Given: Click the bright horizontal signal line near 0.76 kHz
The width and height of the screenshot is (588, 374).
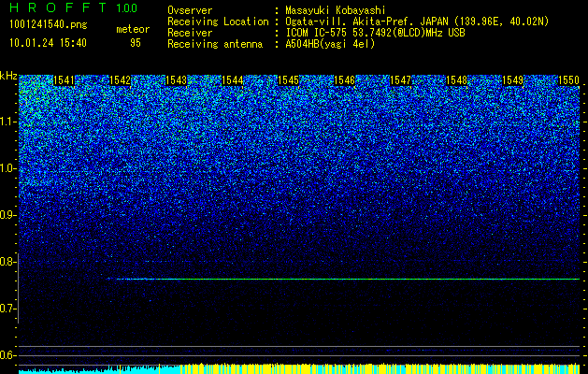Looking at the screenshot, I should pos(348,279).
